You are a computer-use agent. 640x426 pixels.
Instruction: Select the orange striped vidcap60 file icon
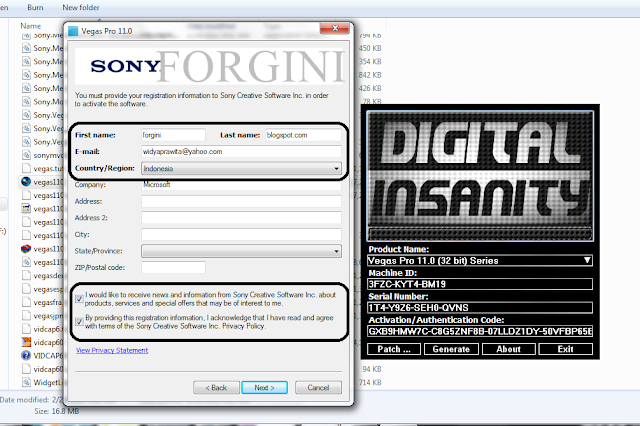pyautogui.click(x=26, y=342)
